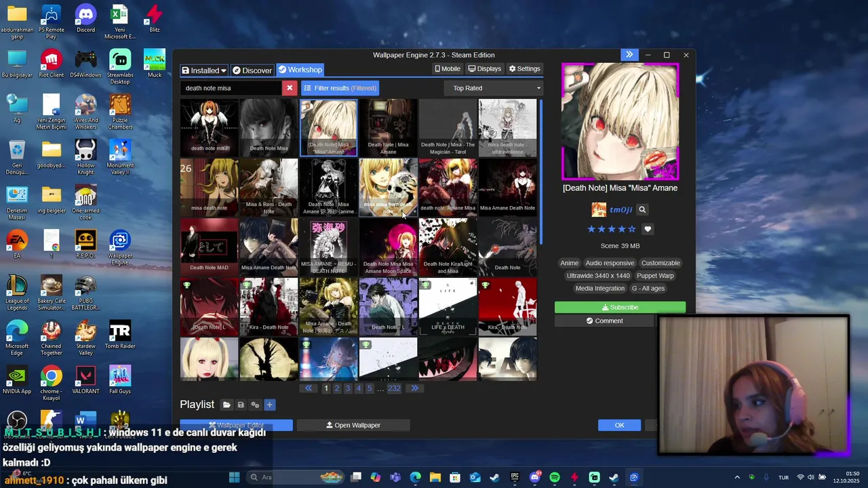Open Fall Guys desktop shortcut

(x=120, y=380)
